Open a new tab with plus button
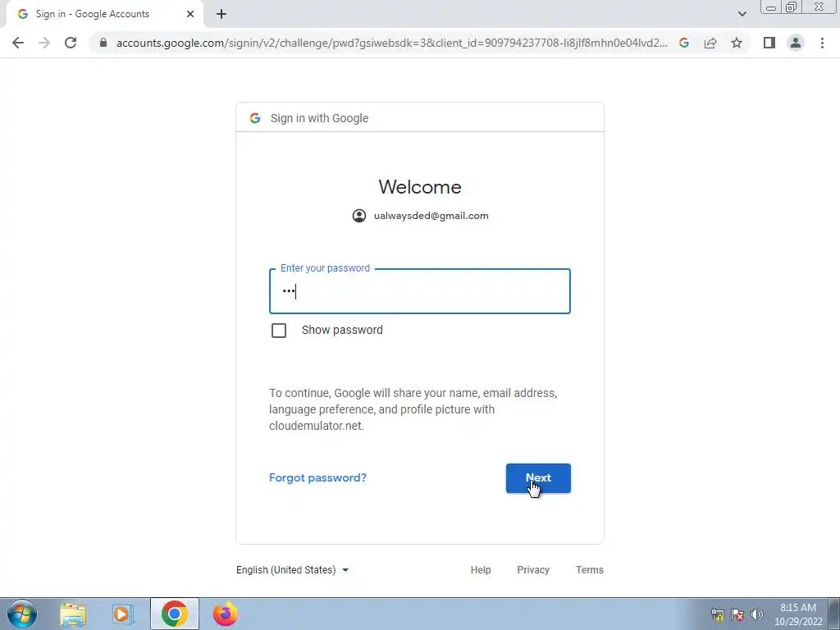 pos(221,15)
